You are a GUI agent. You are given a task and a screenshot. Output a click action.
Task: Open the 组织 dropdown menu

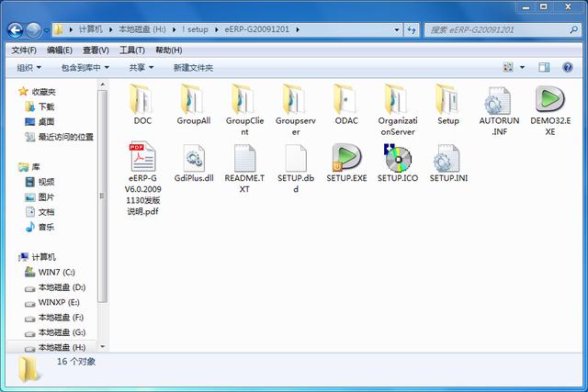pos(29,67)
